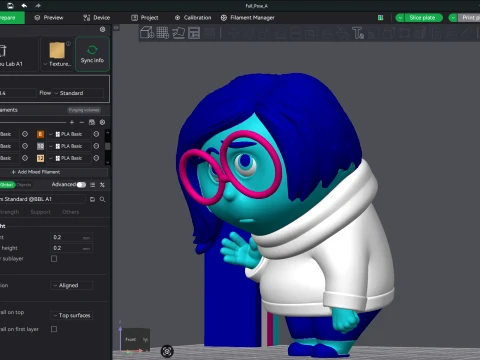Click the layer height 0.2 input field

71,237
